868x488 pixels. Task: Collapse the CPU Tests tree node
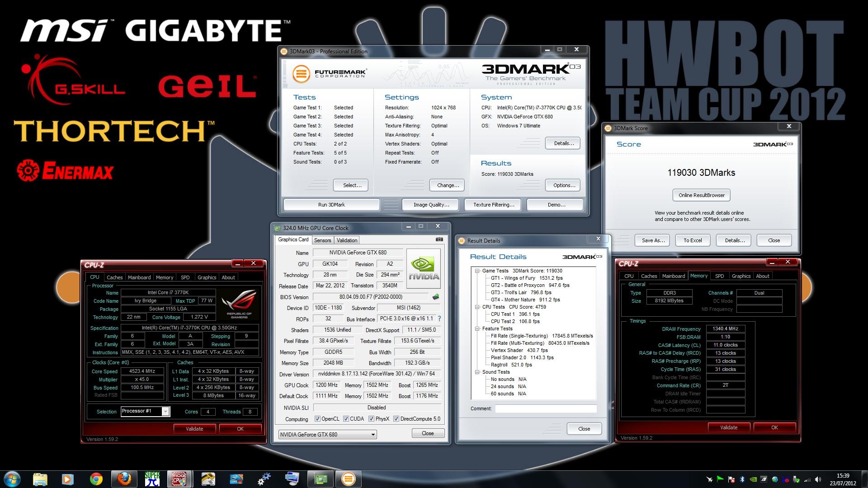tap(477, 307)
